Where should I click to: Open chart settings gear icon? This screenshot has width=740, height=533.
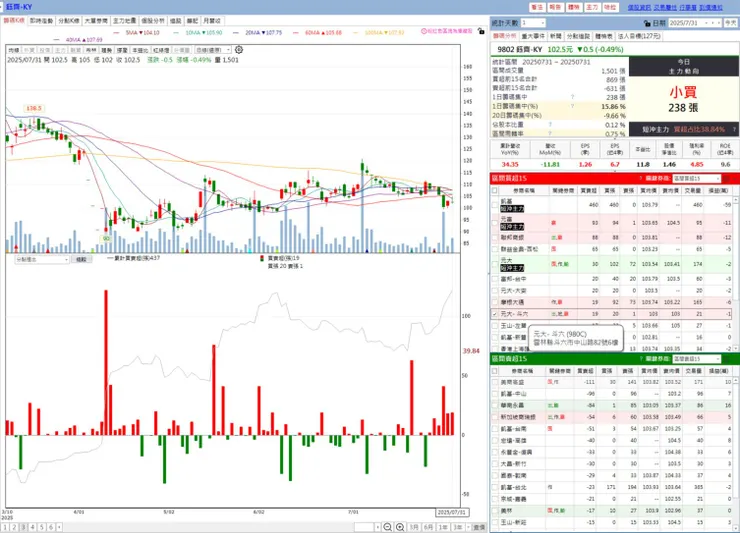point(239,50)
